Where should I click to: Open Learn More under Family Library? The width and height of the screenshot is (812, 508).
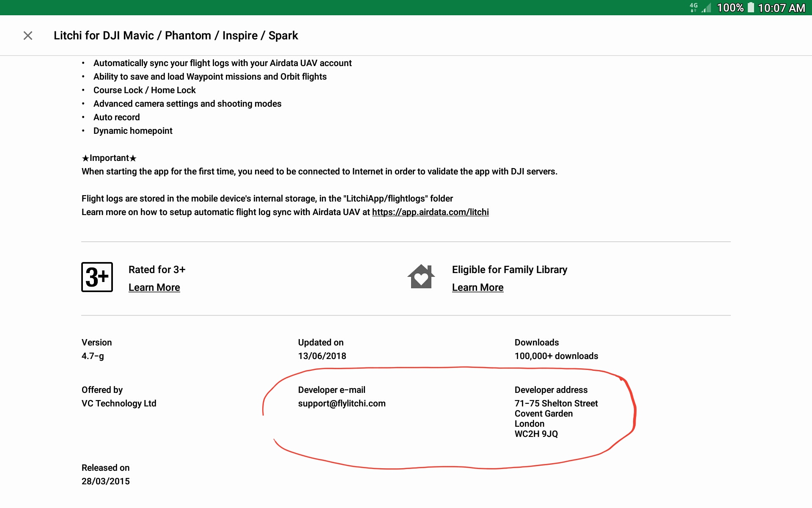477,287
